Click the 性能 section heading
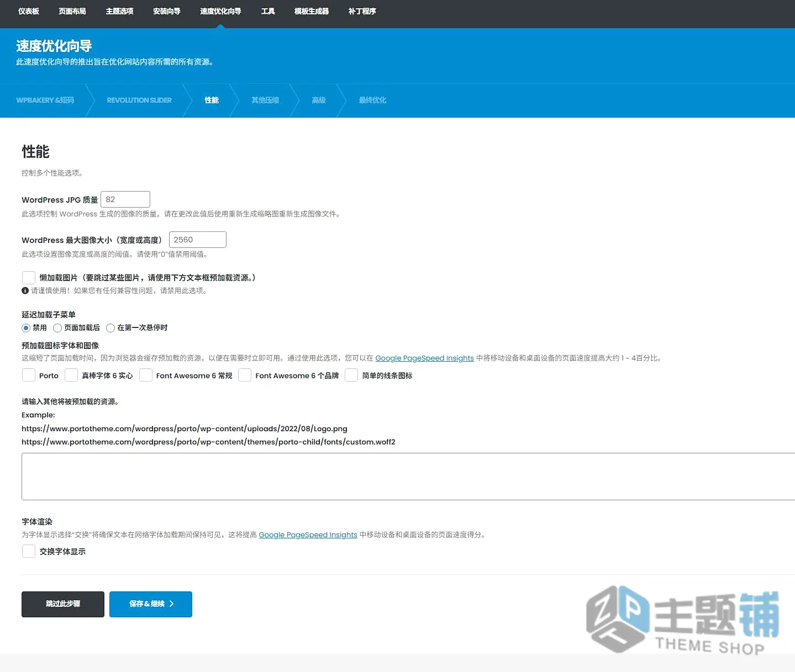The image size is (795, 672). [x=35, y=151]
